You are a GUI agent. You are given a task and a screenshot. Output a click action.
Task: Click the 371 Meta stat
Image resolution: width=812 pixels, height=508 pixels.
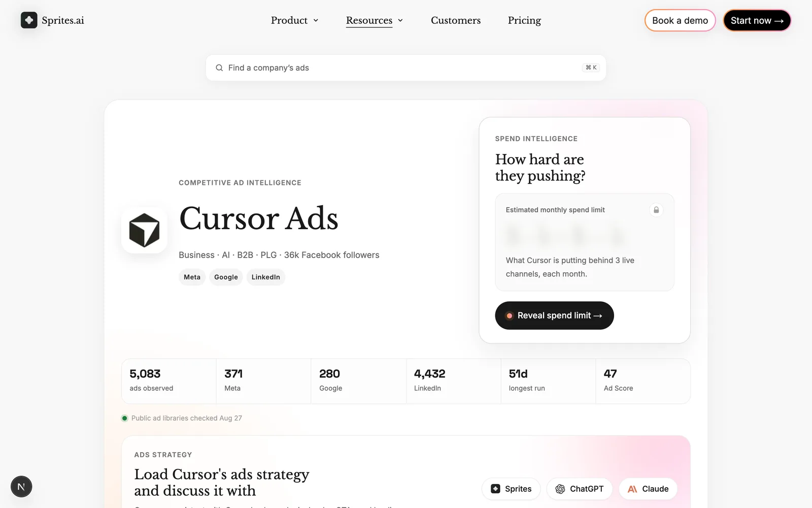(x=263, y=381)
